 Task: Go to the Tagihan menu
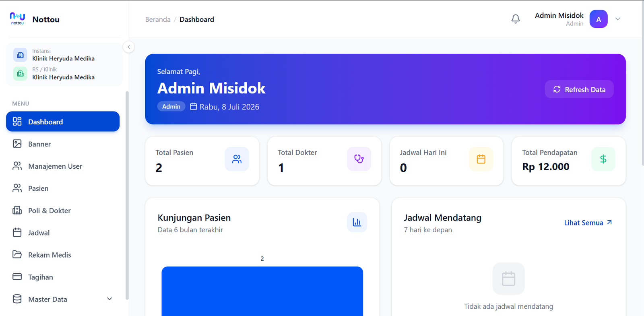pyautogui.click(x=63, y=277)
